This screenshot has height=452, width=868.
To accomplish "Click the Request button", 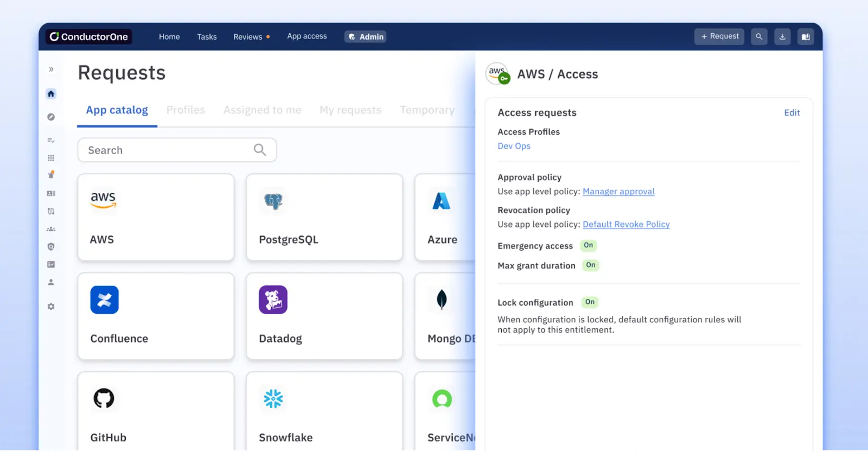I will pos(719,36).
